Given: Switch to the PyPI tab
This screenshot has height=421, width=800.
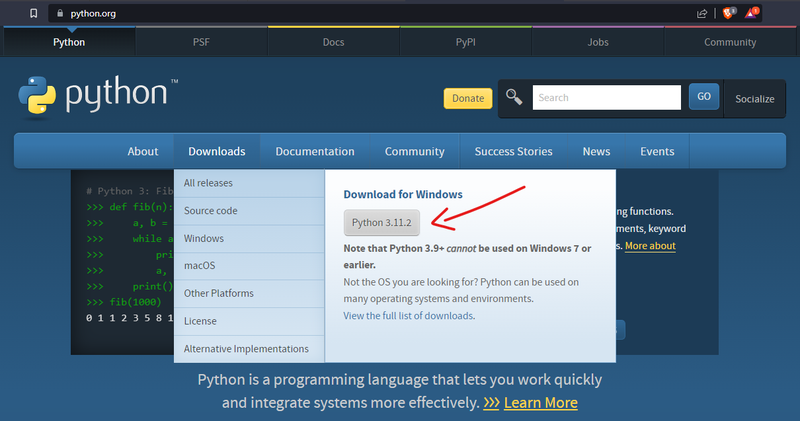Looking at the screenshot, I should (465, 42).
